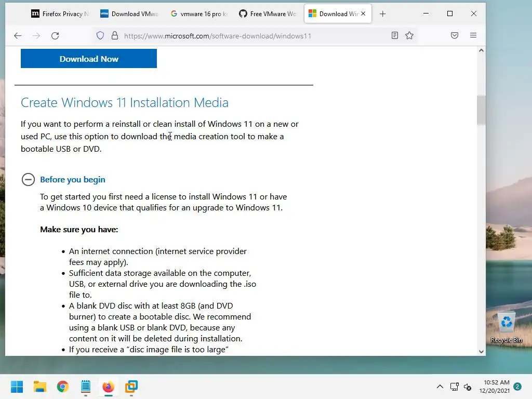Open the Firefox hamburger menu

473,35
